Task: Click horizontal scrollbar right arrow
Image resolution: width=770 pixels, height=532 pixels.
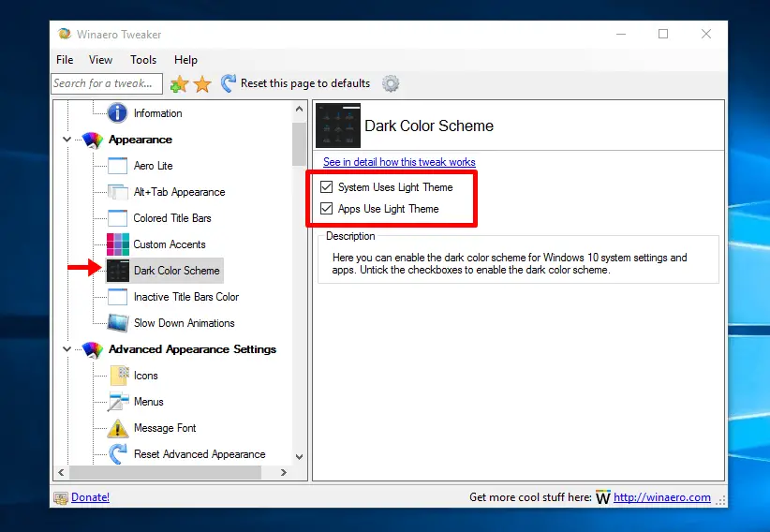Action: (283, 473)
